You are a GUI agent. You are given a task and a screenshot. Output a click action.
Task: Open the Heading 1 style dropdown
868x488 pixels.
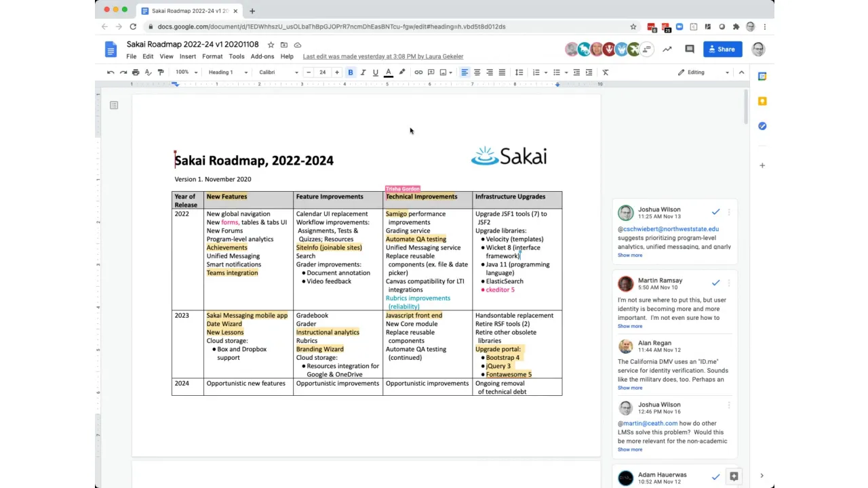tap(226, 72)
